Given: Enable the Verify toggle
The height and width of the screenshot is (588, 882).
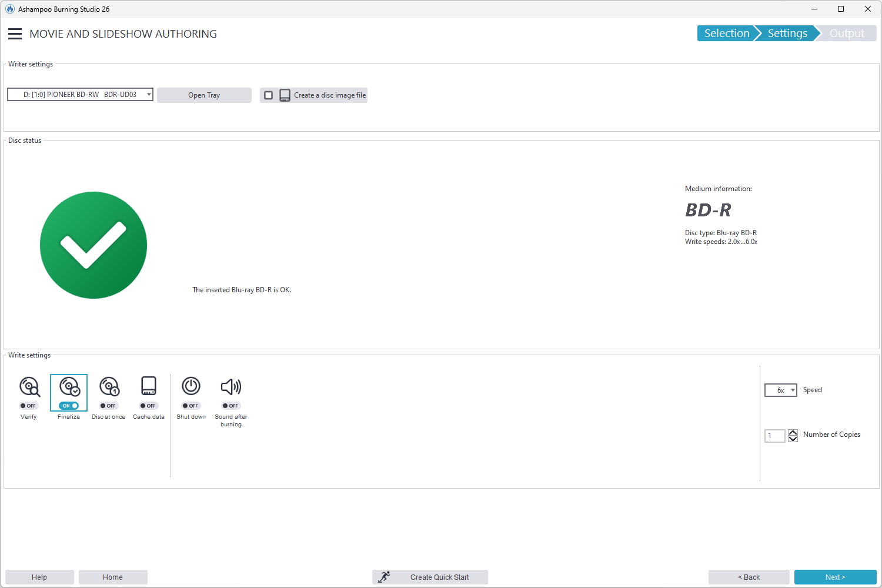Looking at the screenshot, I should tap(28, 405).
